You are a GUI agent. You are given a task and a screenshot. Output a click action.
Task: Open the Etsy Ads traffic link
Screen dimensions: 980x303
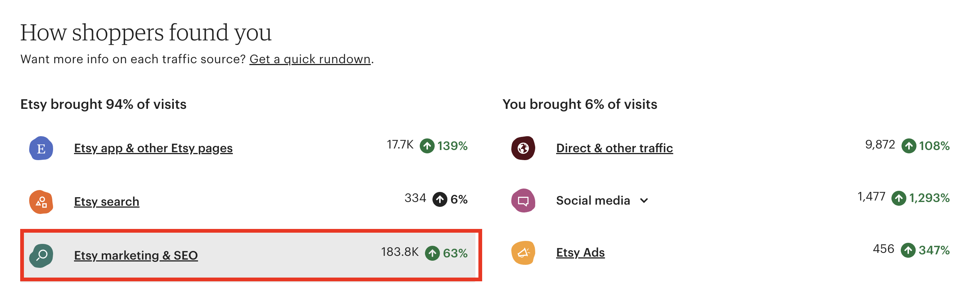pyautogui.click(x=580, y=253)
